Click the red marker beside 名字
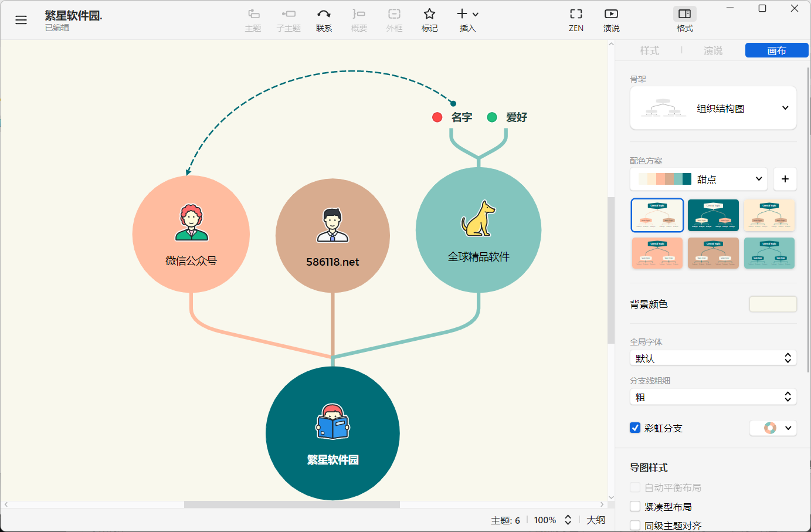 pyautogui.click(x=437, y=117)
